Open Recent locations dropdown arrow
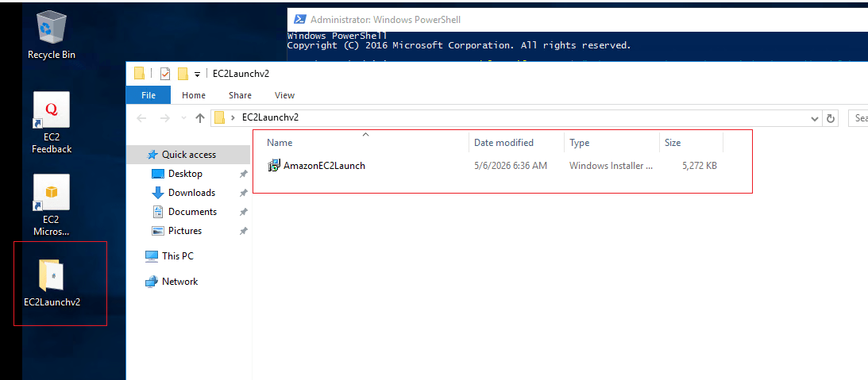The width and height of the screenshot is (868, 380). click(x=184, y=118)
